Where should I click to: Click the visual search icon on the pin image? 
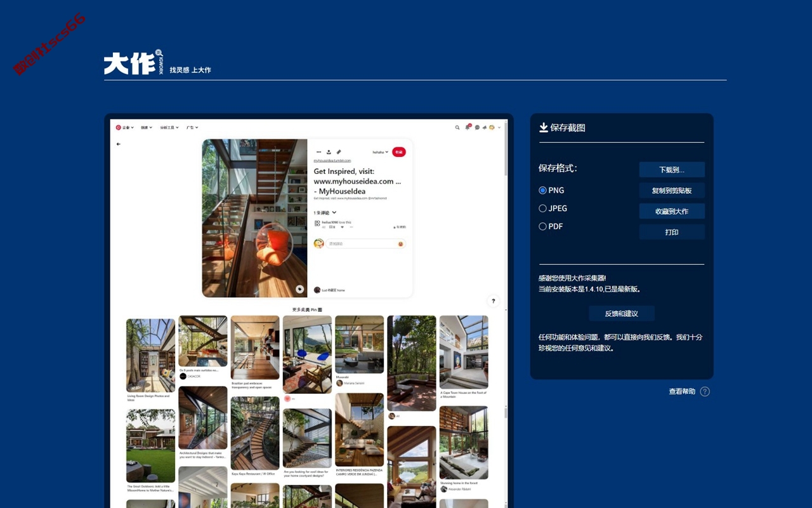coord(299,289)
